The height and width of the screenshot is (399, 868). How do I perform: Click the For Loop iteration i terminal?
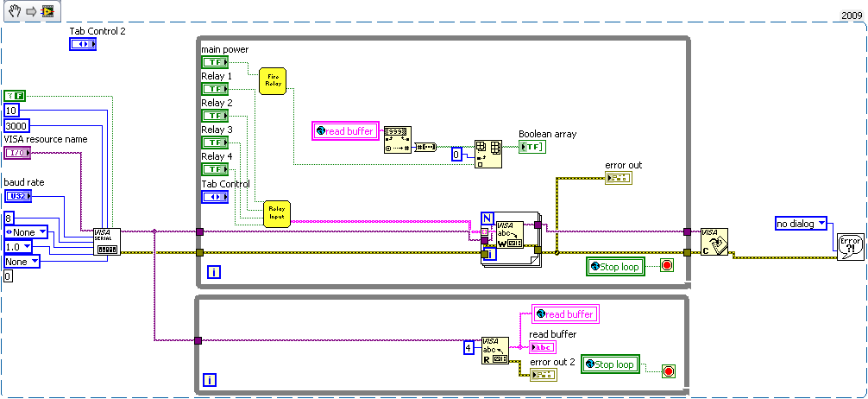coord(492,255)
